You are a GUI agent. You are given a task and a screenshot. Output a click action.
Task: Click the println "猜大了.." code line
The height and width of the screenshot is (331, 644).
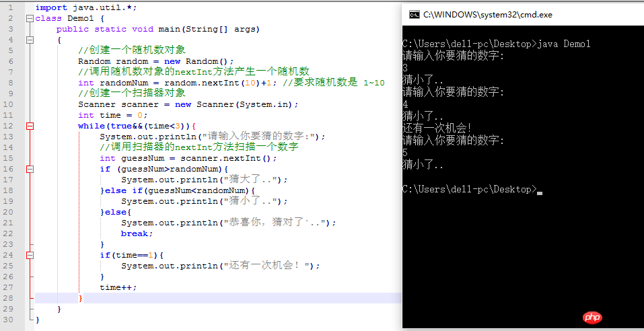coord(205,180)
